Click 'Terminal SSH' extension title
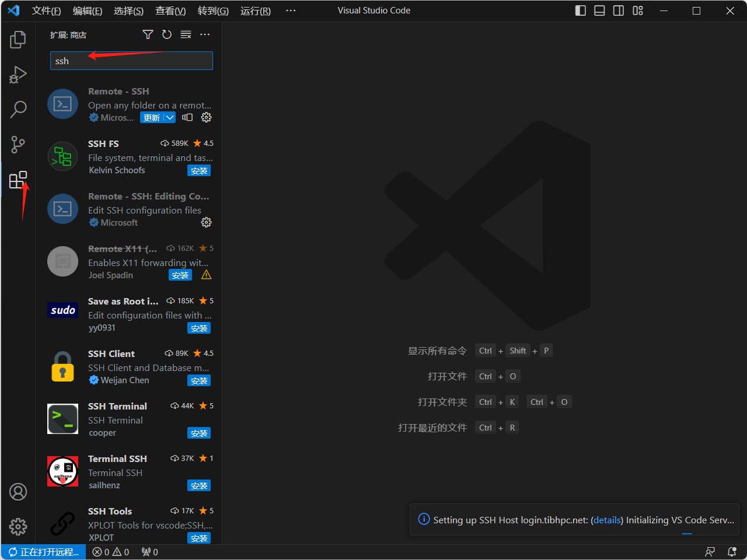The height and width of the screenshot is (560, 747). 117,459
